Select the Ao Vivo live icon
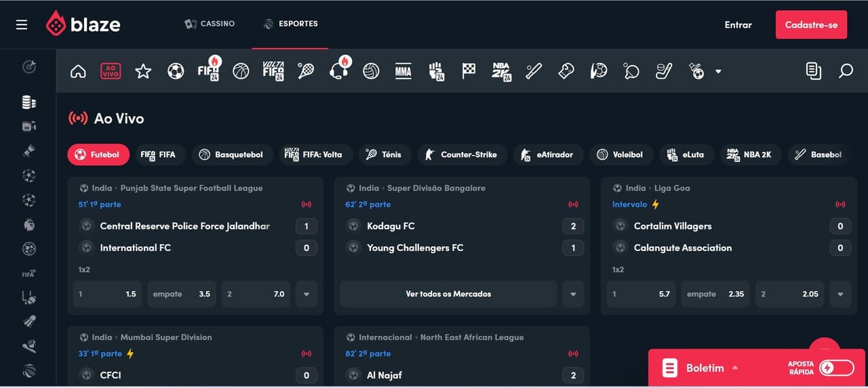The width and height of the screenshot is (868, 388). point(111,71)
